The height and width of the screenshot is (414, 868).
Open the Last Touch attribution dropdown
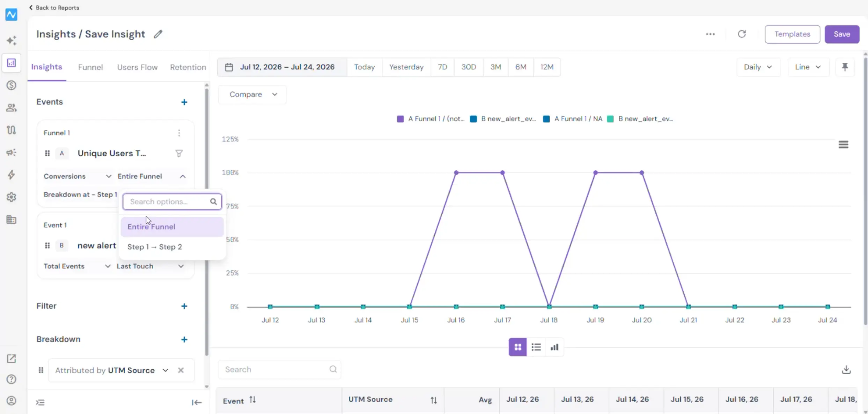tap(150, 266)
